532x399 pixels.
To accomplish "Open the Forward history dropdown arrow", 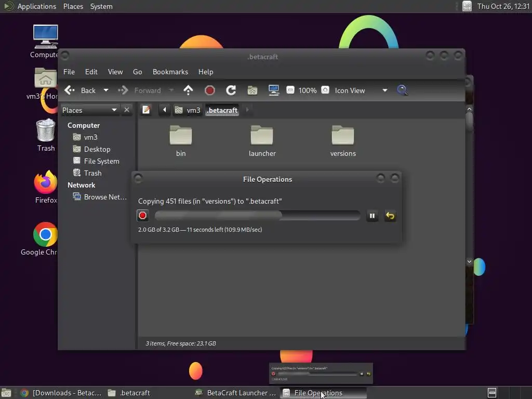I will click(171, 90).
